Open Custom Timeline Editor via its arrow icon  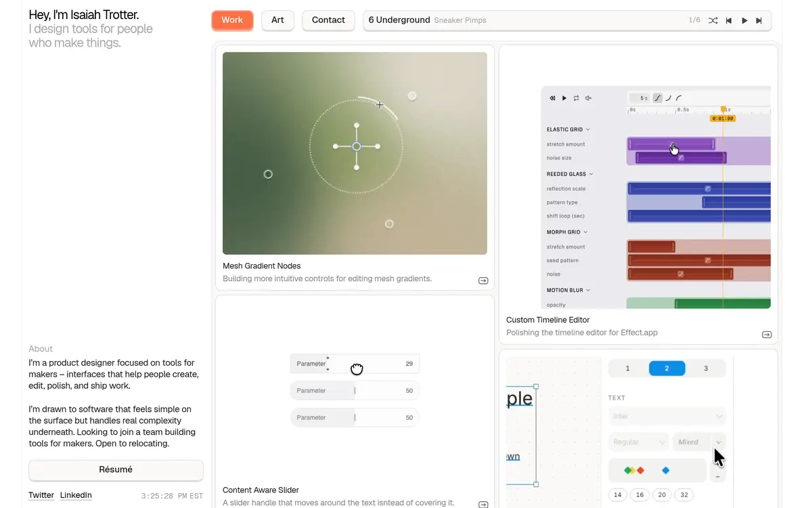coord(767,335)
